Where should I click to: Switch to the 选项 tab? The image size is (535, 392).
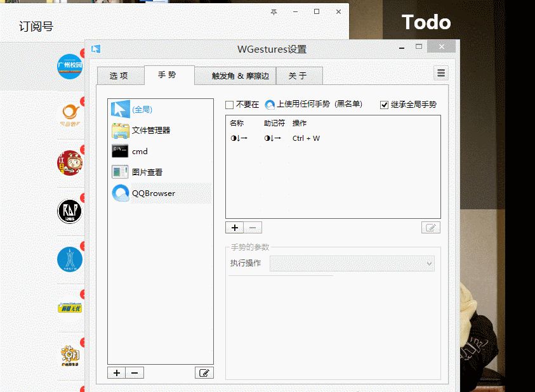click(x=119, y=76)
